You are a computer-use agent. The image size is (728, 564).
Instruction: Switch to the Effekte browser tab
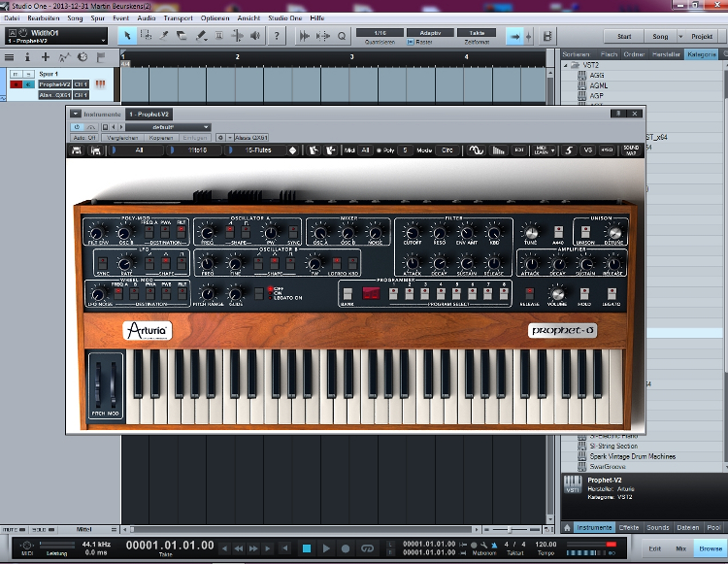[x=629, y=528]
